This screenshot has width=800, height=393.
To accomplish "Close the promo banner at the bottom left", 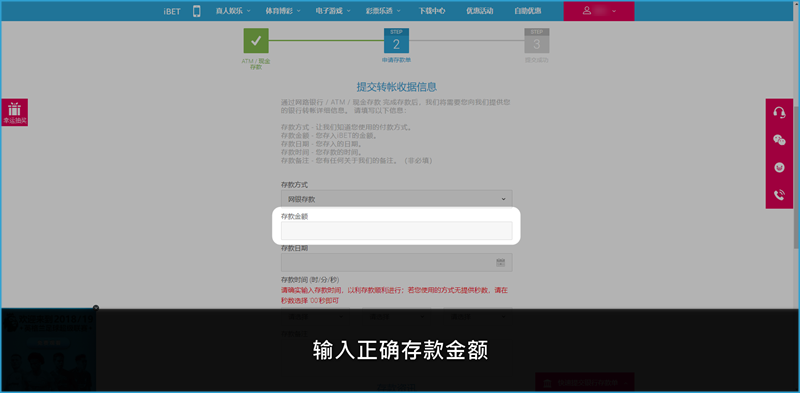I will (x=96, y=308).
